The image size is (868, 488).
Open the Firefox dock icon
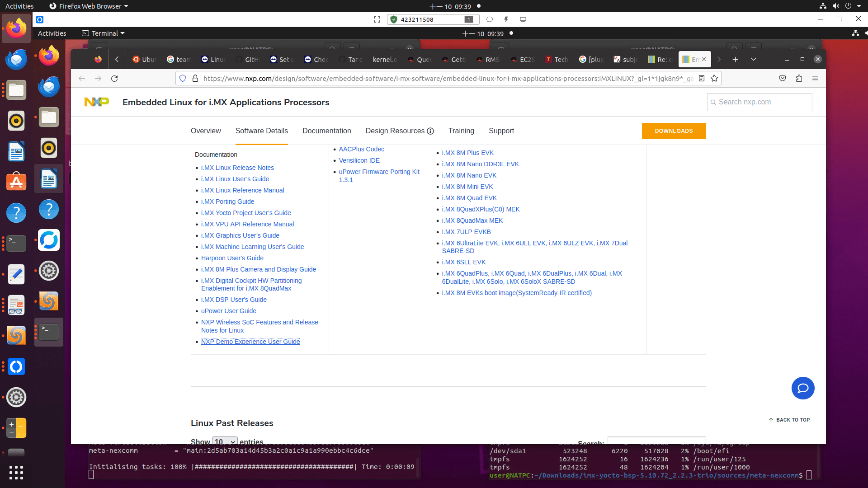(16, 28)
